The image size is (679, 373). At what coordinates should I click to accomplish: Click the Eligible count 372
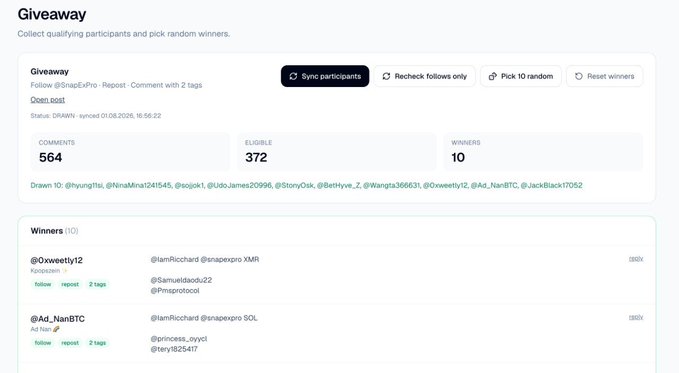pyautogui.click(x=256, y=157)
